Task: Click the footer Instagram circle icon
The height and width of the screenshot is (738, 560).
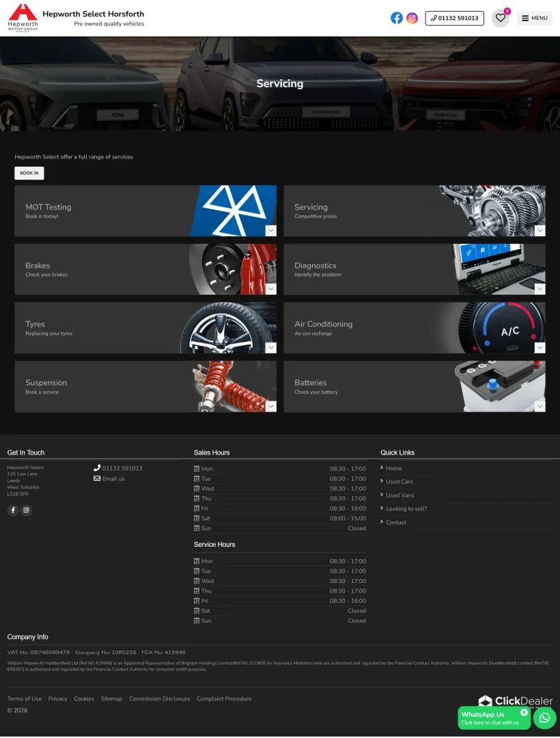Action: (27, 510)
